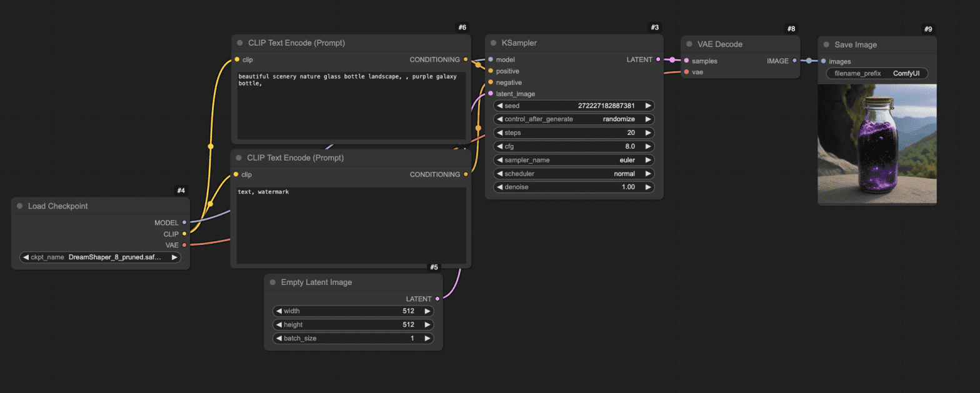
Task: Collapse the KSampler node using its dot
Action: pyautogui.click(x=493, y=43)
